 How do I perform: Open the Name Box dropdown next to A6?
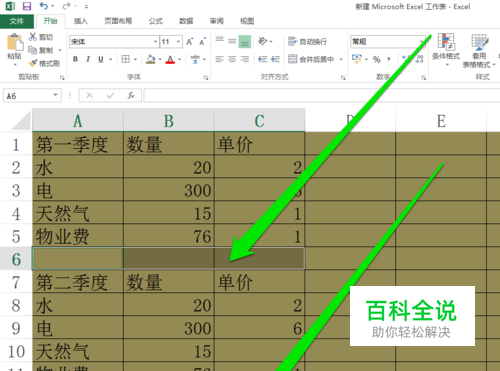(x=55, y=95)
